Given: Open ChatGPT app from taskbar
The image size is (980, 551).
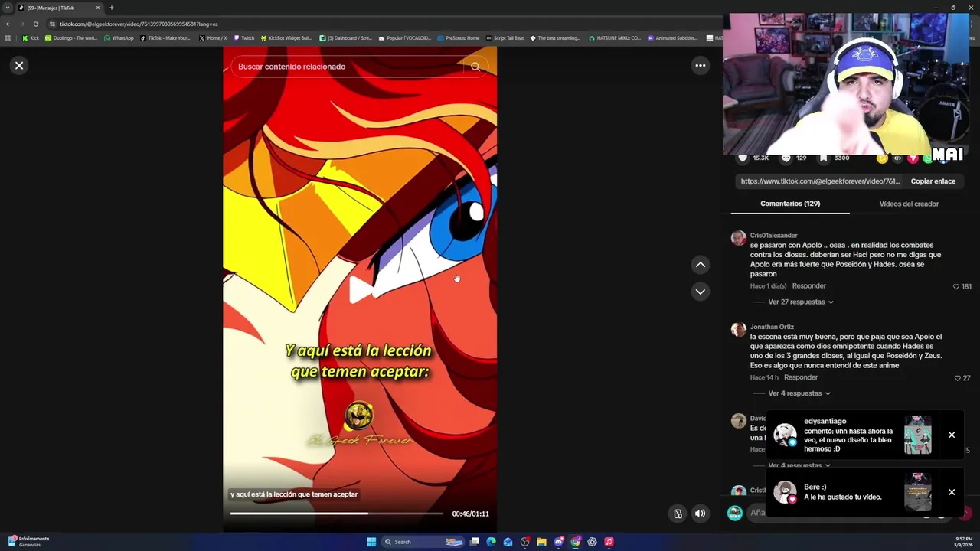Looking at the screenshot, I should pyautogui.click(x=592, y=542).
